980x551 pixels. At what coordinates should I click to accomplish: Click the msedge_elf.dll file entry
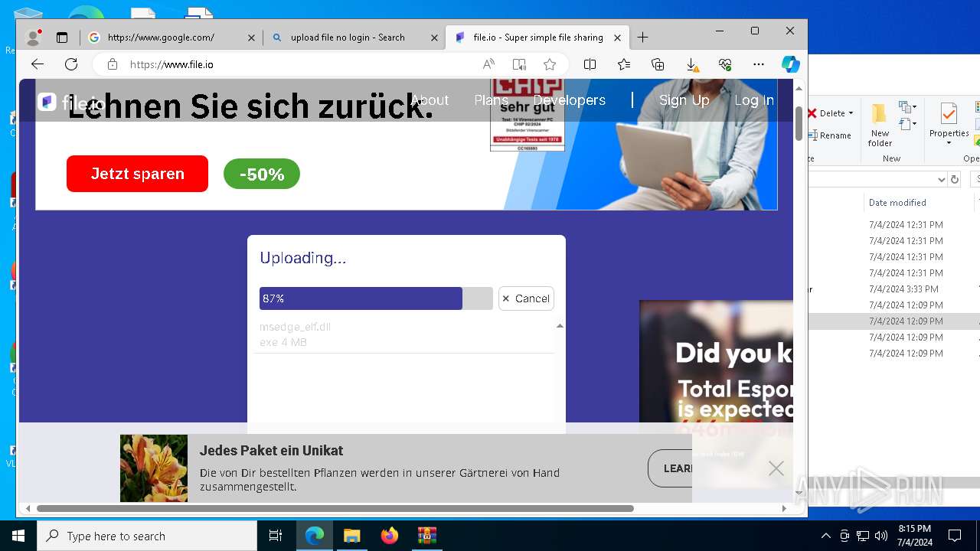coord(406,334)
